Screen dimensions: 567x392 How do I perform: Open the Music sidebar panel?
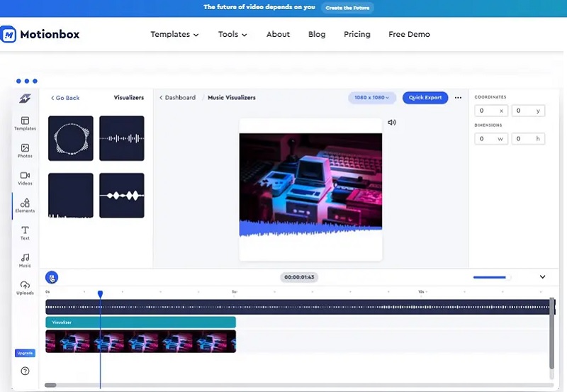[x=25, y=260]
